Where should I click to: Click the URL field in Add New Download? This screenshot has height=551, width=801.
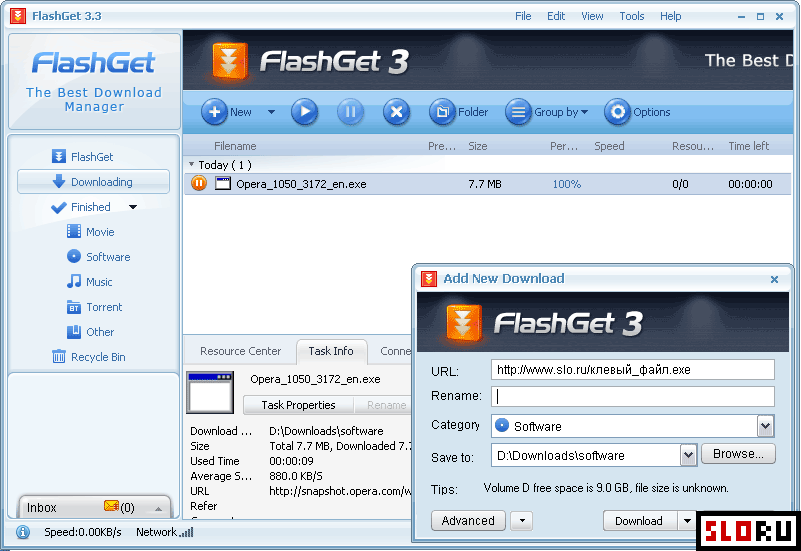coord(632,370)
